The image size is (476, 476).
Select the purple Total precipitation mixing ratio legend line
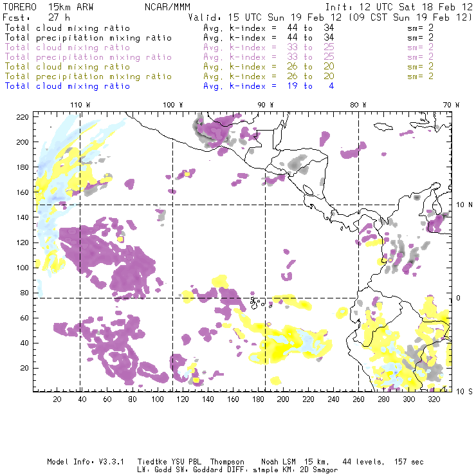coord(87,57)
